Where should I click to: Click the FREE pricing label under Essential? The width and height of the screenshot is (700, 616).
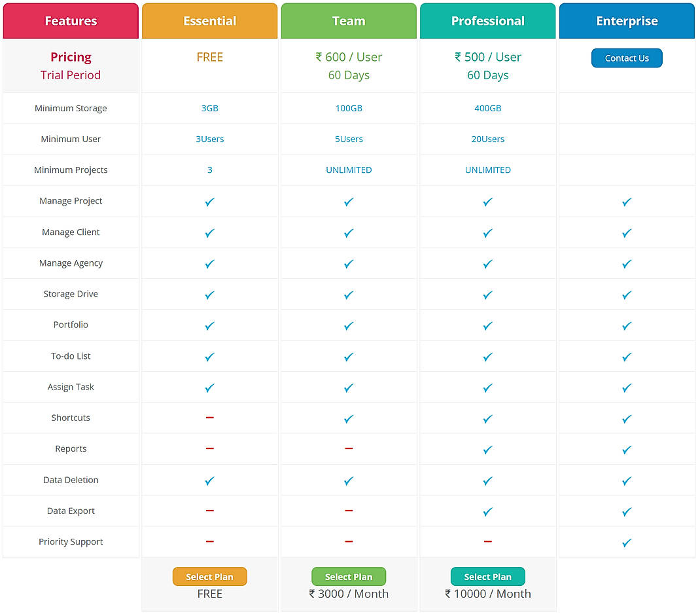click(210, 57)
